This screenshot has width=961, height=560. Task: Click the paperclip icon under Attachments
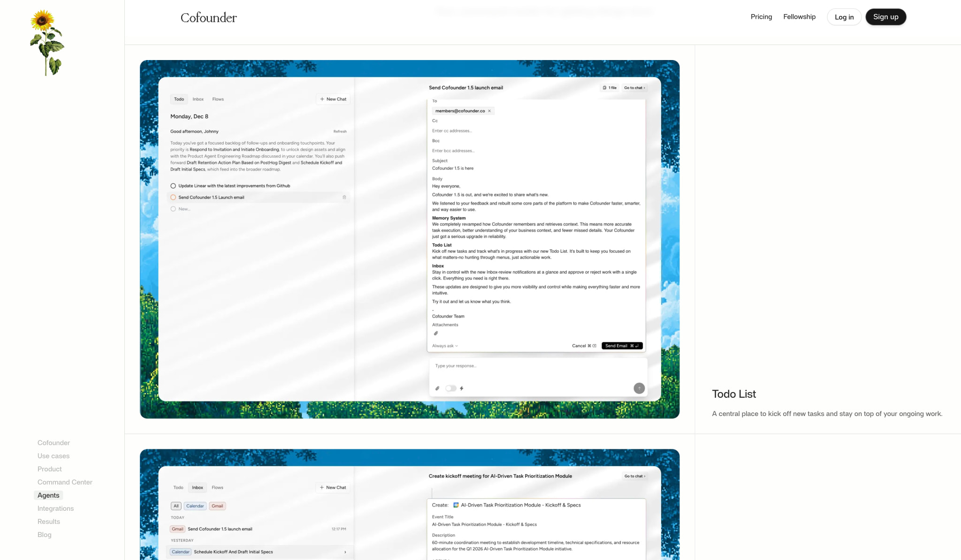[436, 333]
